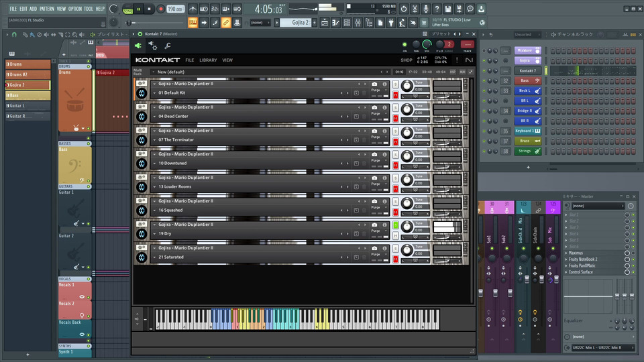Click the SHOP link in Kontakt header
The height and width of the screenshot is (362, 644).
407,60
